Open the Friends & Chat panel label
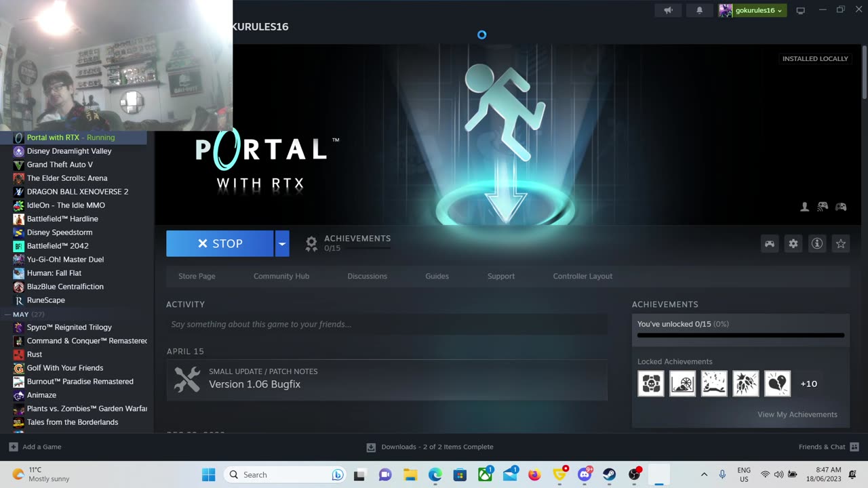This screenshot has height=488, width=868. 822,447
